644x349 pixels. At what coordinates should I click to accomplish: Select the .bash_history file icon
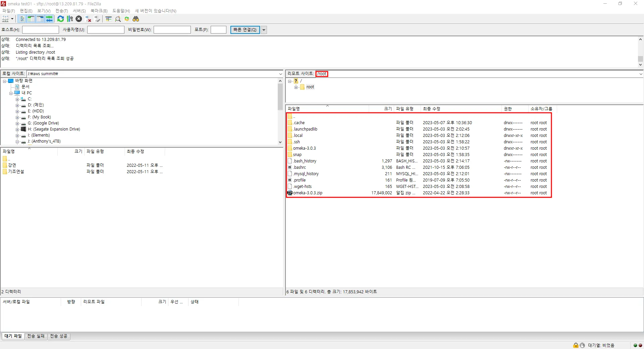click(x=290, y=161)
